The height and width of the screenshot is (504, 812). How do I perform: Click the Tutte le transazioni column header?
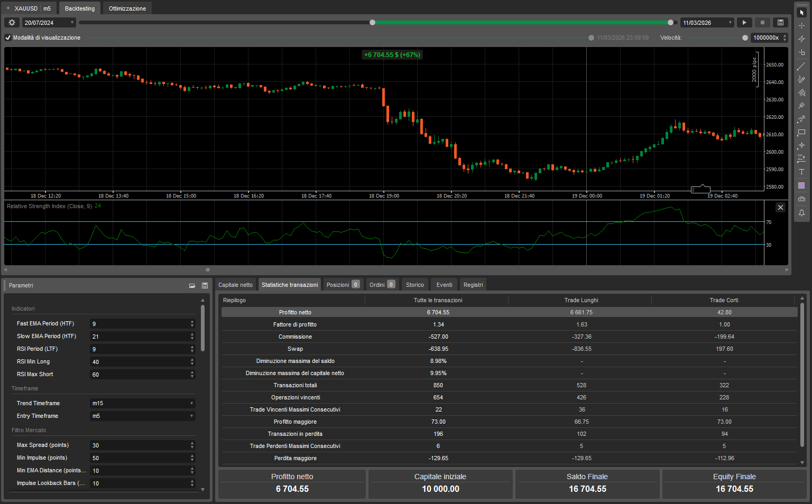pos(438,300)
